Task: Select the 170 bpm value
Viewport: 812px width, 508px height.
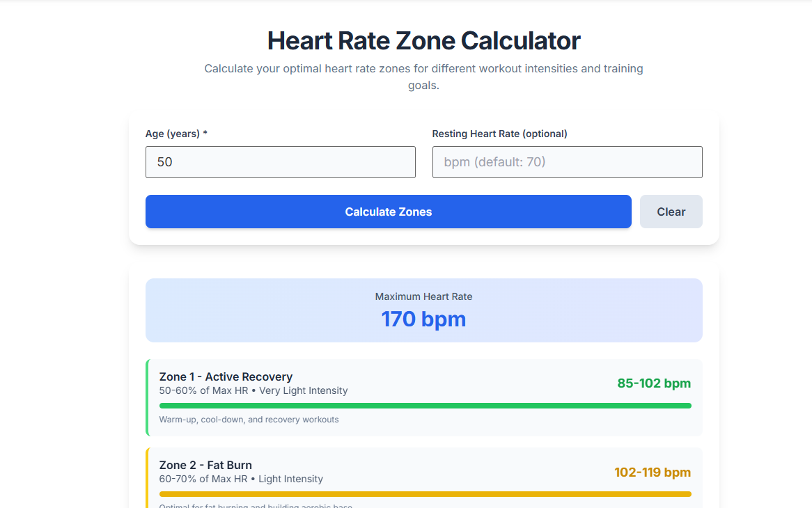Action: pyautogui.click(x=423, y=319)
